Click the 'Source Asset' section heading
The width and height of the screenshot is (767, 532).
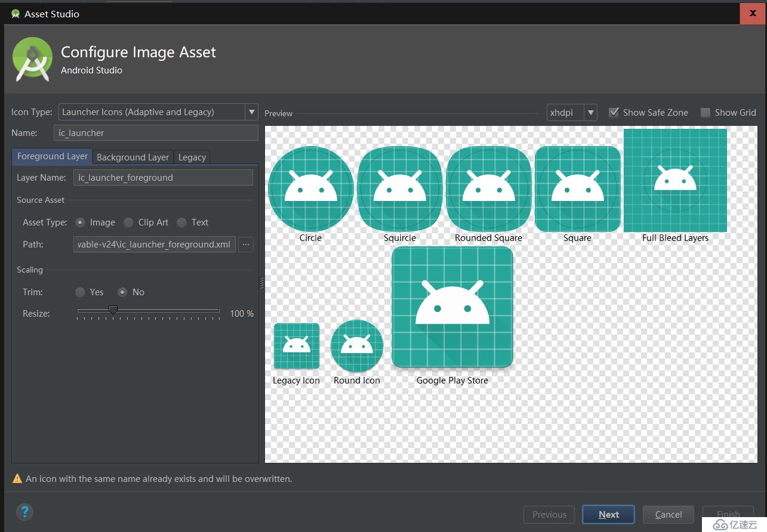(41, 200)
